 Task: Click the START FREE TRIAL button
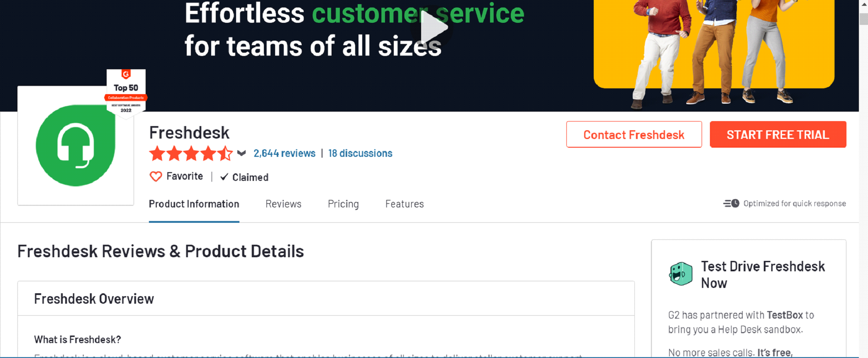tap(778, 134)
